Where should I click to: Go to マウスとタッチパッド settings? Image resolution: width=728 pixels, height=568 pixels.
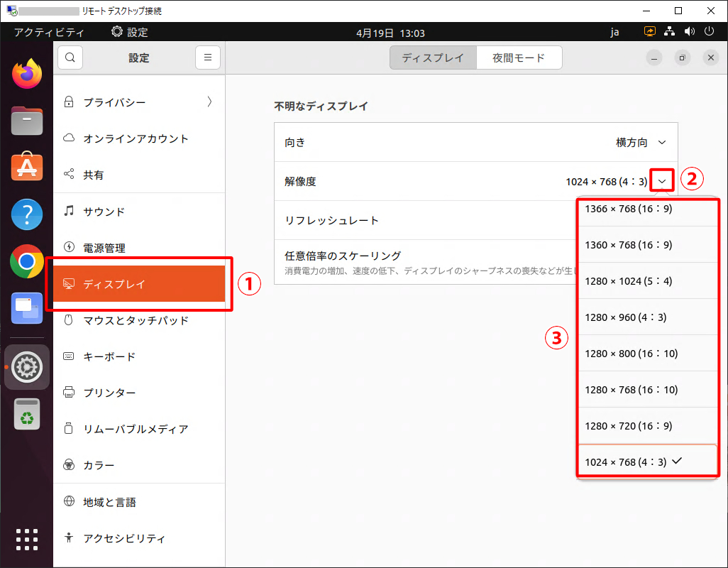click(136, 320)
